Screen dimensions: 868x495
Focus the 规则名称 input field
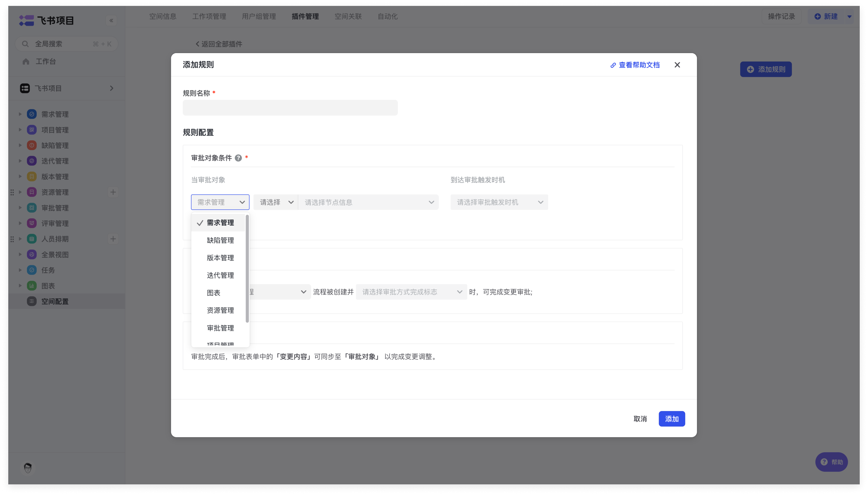tap(290, 108)
